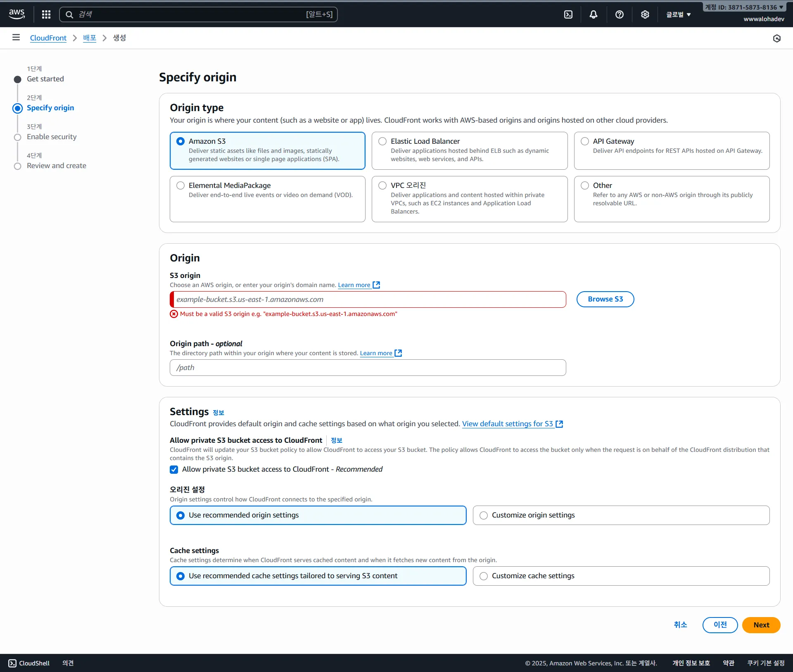
Task: Toggle the hamburger side navigation menu
Action: point(16,38)
